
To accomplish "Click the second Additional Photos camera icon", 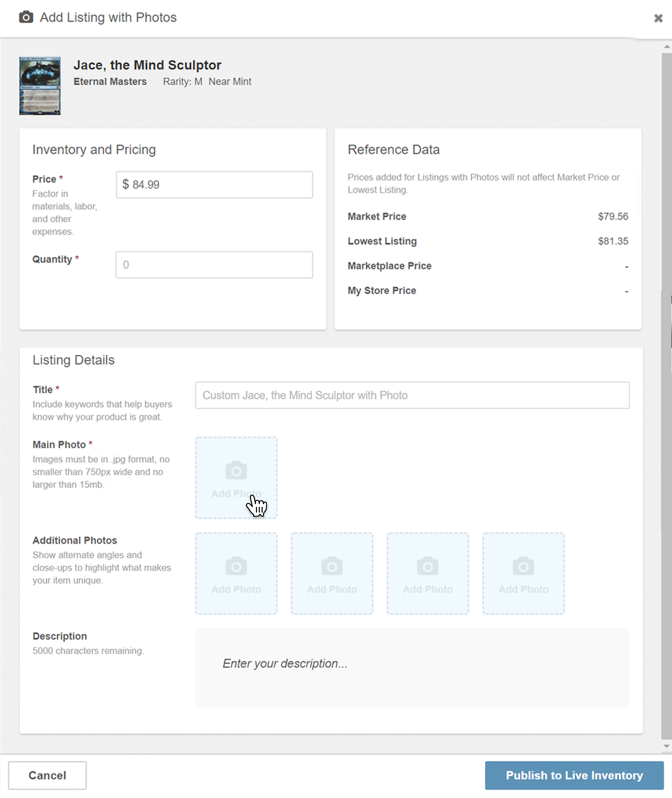I will [332, 566].
